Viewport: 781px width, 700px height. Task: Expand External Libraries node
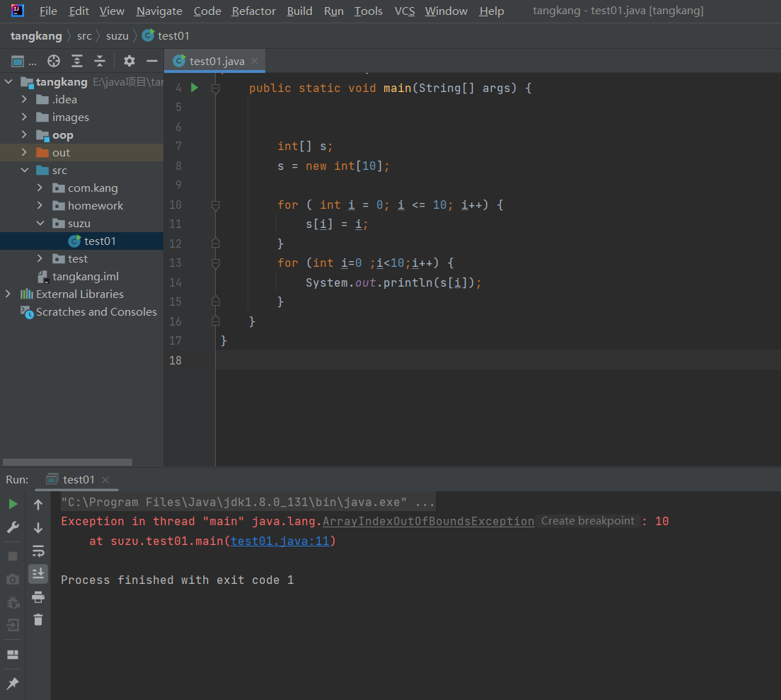(8, 294)
